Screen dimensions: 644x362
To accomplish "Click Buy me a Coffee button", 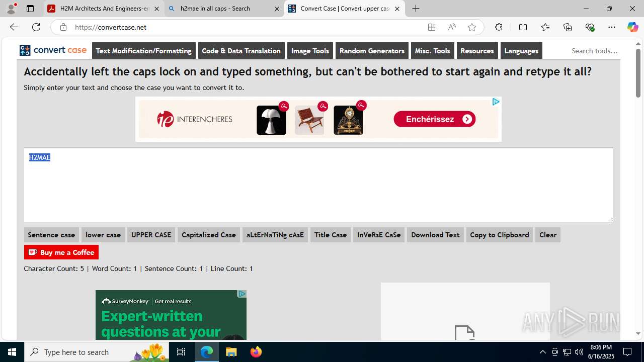I will click(x=61, y=252).
